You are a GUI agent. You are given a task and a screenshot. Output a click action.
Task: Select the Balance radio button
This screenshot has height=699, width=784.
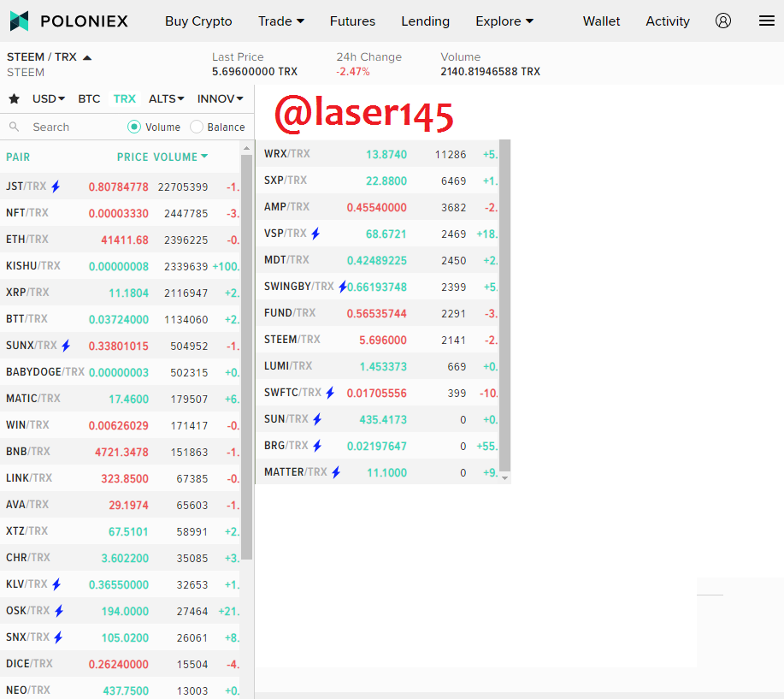[197, 127]
